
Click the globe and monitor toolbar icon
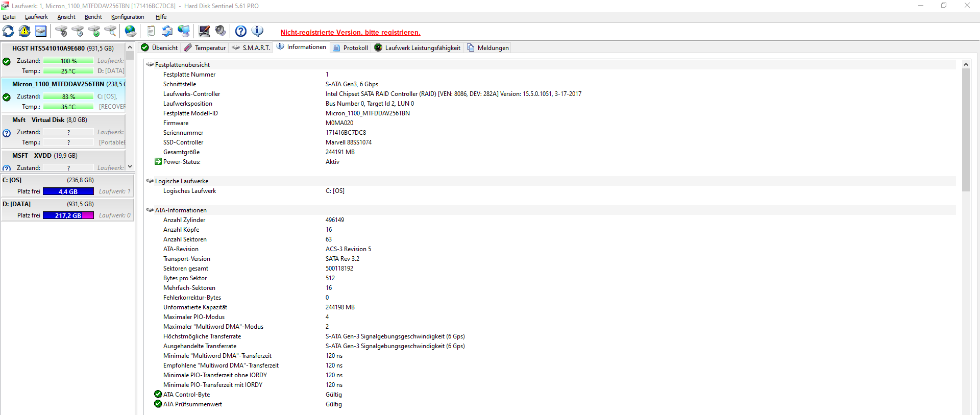184,31
